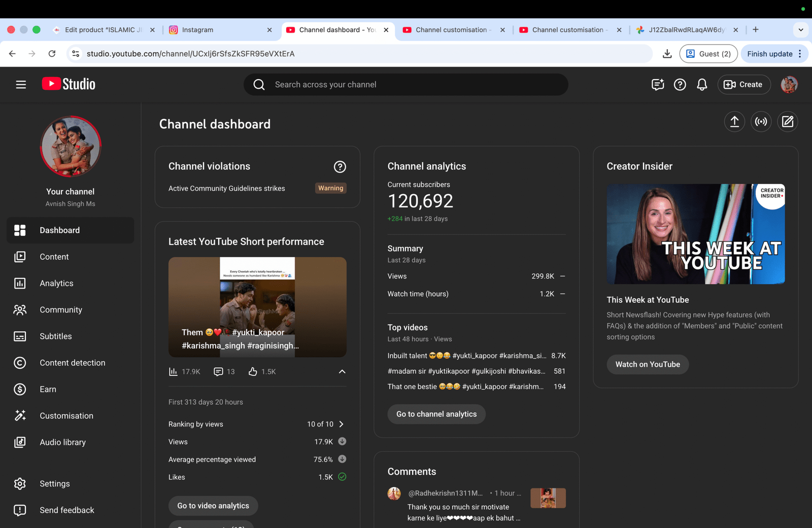Click Go to channel analytics button
This screenshot has height=528, width=812.
(436, 414)
